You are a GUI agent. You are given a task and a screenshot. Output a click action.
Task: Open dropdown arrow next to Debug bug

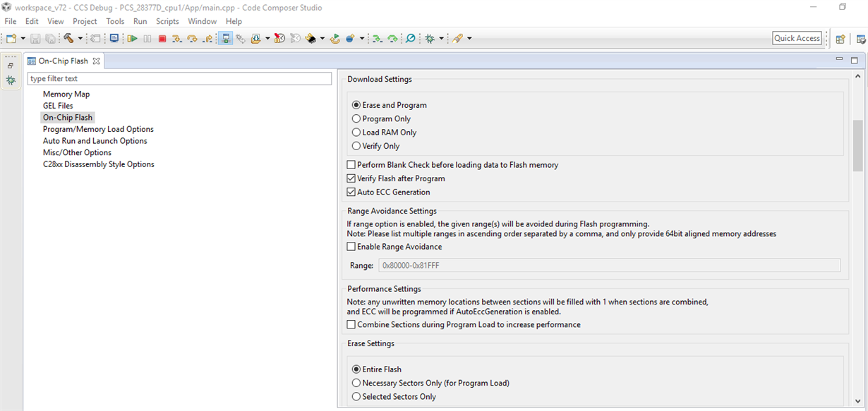[442, 39]
